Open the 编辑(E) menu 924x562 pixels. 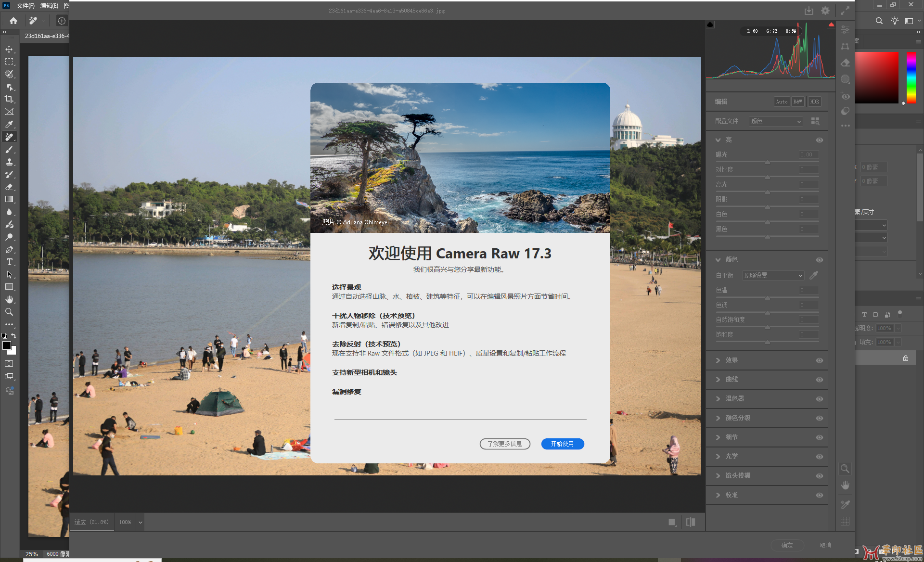pos(49,5)
